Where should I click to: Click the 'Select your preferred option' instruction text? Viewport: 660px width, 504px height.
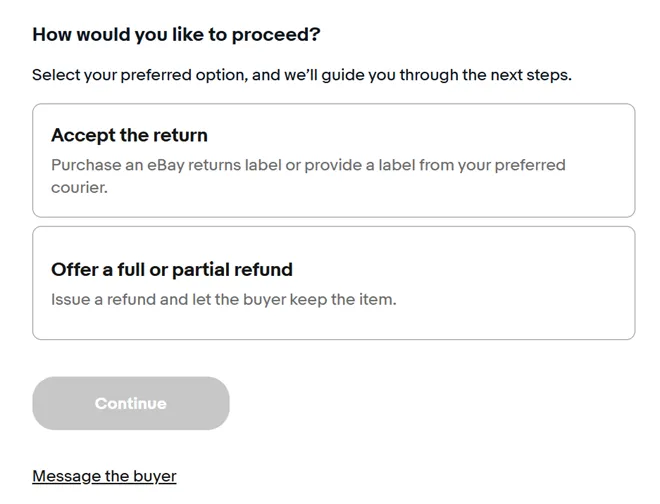coord(138,75)
